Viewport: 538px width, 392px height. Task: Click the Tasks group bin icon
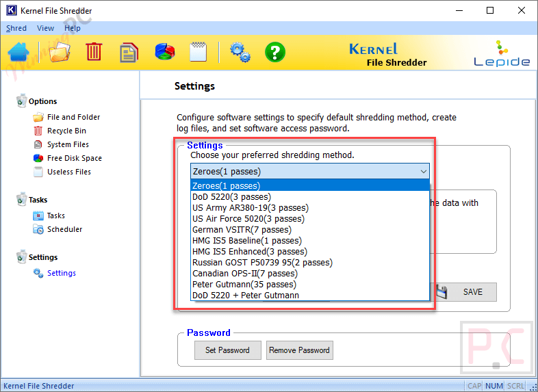(21, 199)
